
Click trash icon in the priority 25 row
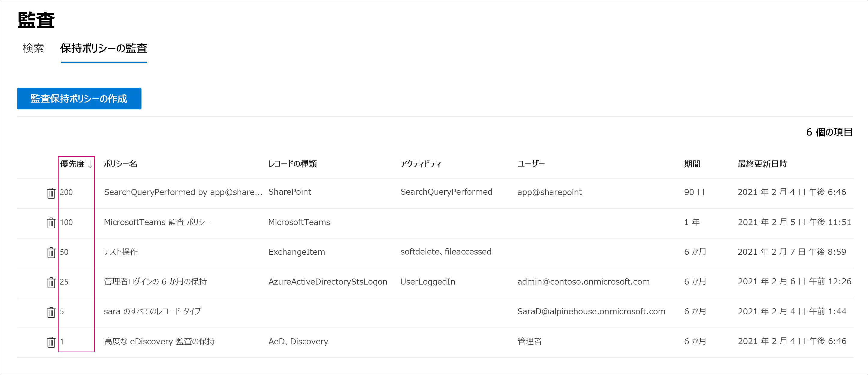51,282
